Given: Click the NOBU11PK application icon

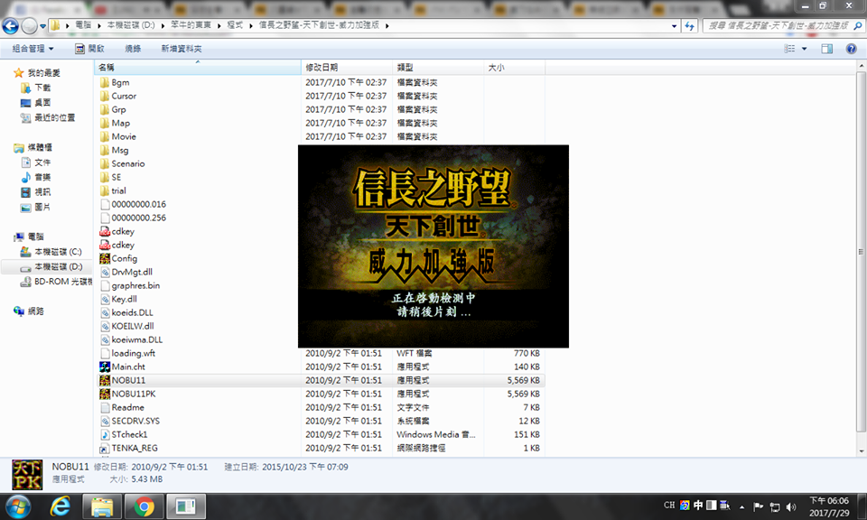Looking at the screenshot, I should [x=105, y=394].
